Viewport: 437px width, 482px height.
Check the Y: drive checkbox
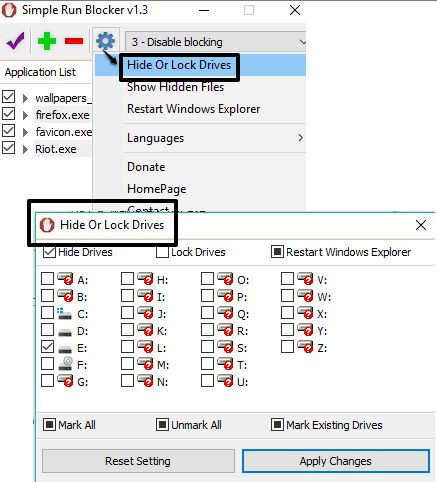287,330
